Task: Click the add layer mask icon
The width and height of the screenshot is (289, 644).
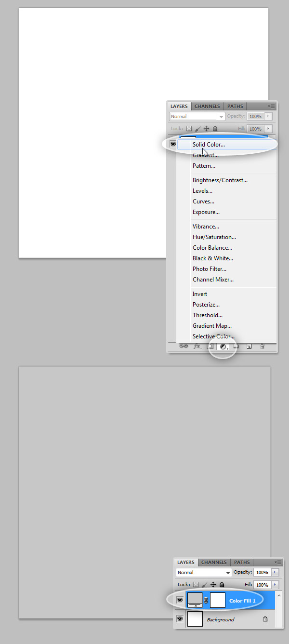Action: [210, 346]
